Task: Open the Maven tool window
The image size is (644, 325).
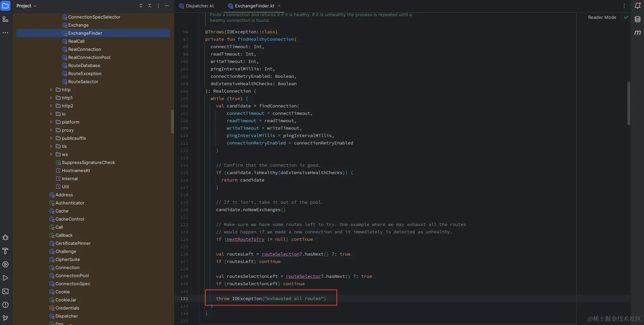Action: coord(638,33)
